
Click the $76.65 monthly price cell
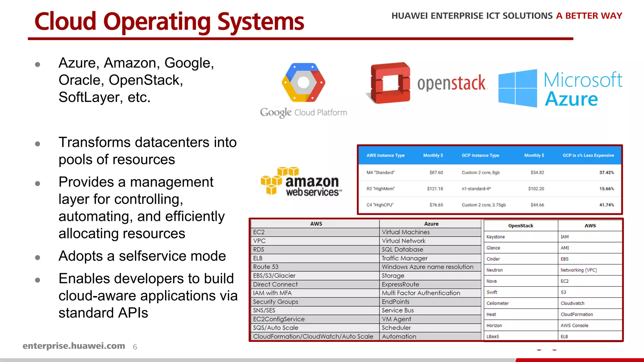[x=436, y=205]
